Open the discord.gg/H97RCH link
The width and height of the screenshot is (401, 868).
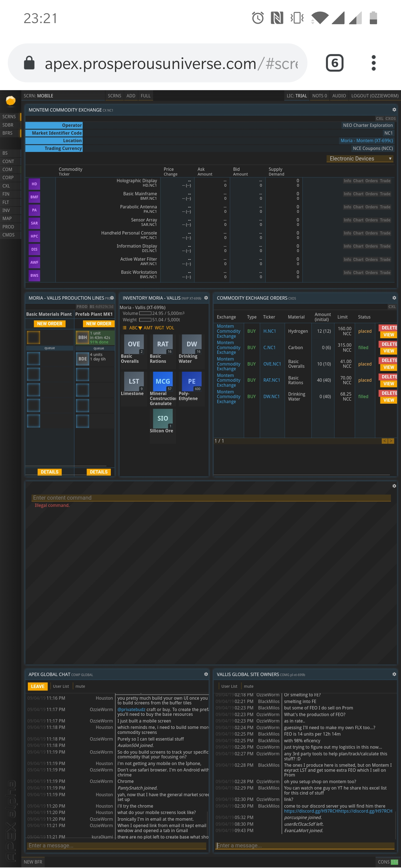tap(338, 811)
